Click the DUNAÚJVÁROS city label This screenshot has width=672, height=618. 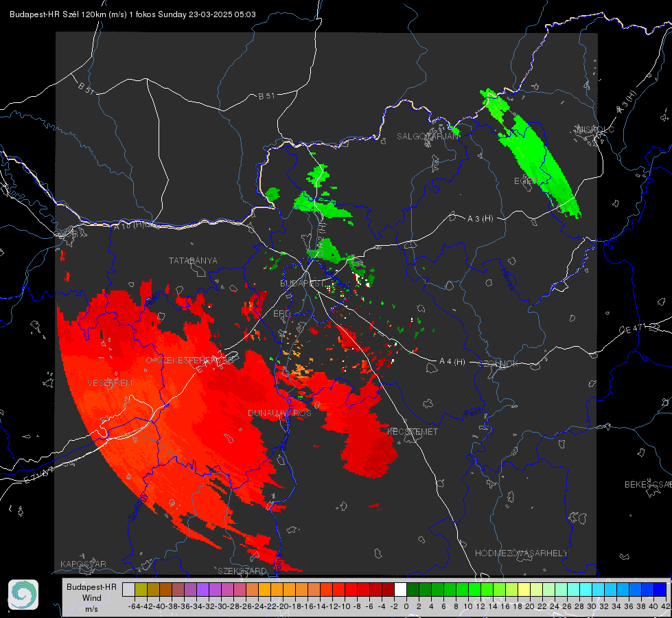point(279,413)
